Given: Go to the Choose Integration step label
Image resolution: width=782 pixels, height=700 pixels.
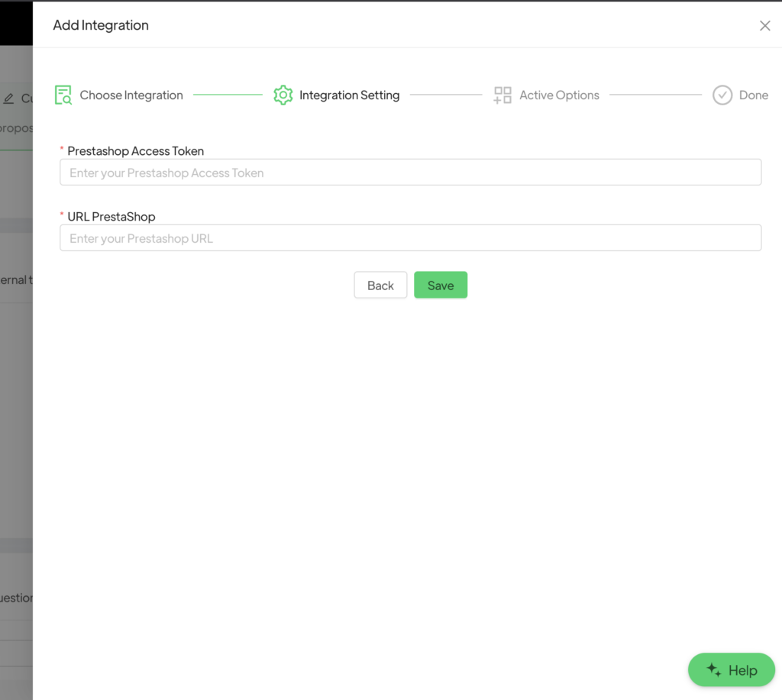Looking at the screenshot, I should (131, 95).
